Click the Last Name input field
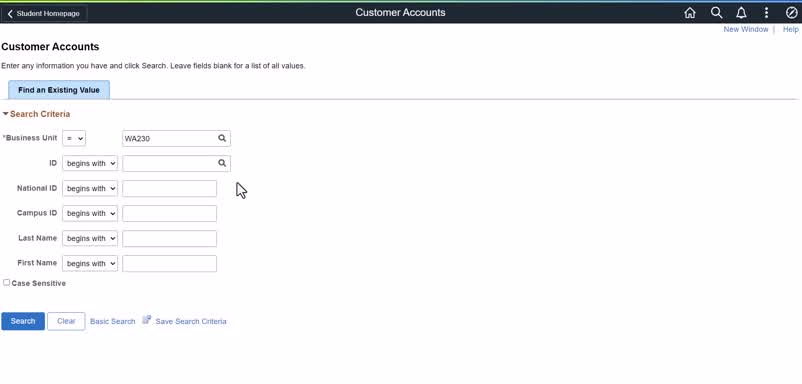 coord(169,239)
